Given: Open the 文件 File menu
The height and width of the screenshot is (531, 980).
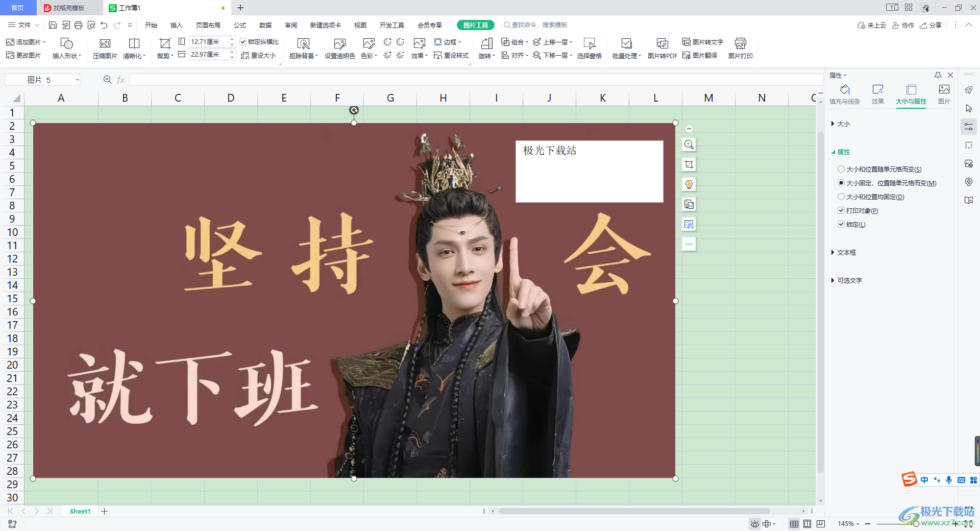Looking at the screenshot, I should pos(23,25).
